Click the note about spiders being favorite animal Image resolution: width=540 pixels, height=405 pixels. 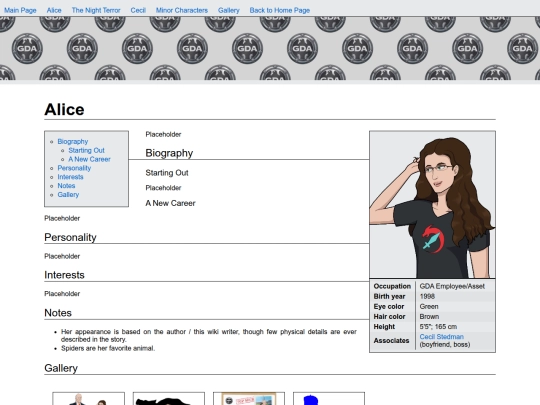point(108,348)
